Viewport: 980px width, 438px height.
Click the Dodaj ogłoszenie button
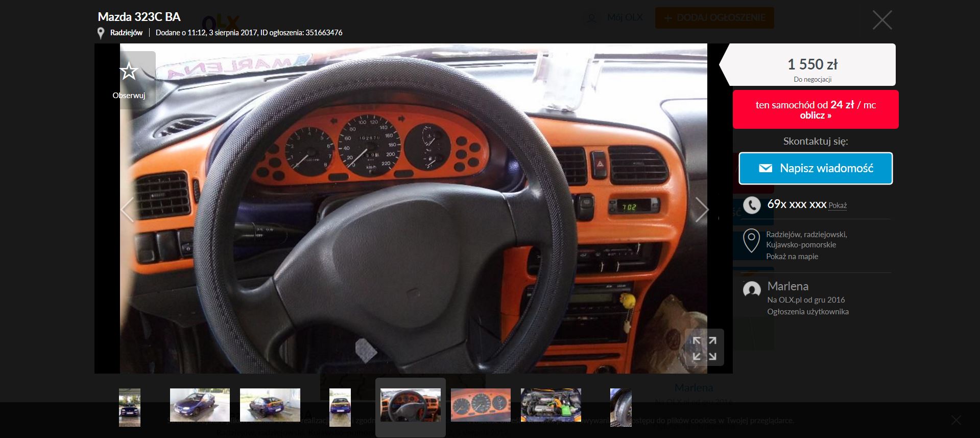714,18
